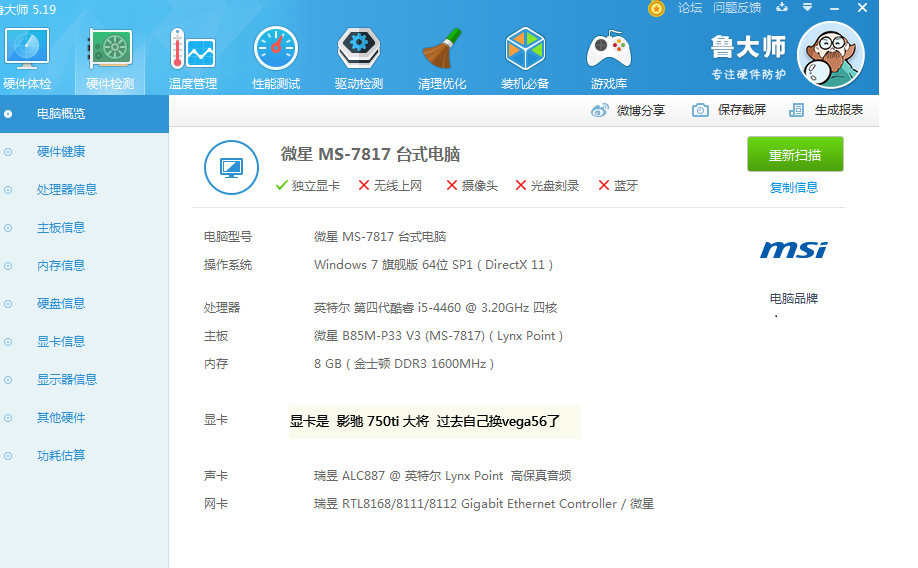
Task: Open 游戏库 game library controller icon
Action: coord(609,59)
